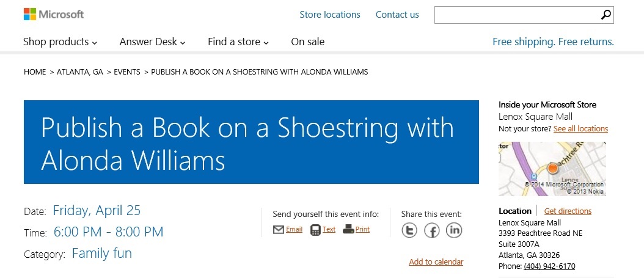The width and height of the screenshot is (644, 278).
Task: Go to Store locations
Action: coord(330,15)
